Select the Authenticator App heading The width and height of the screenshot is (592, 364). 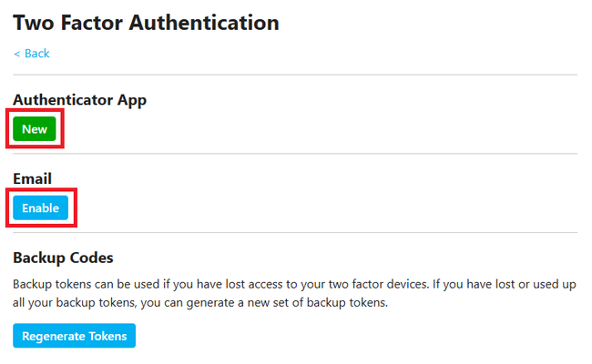click(x=79, y=100)
